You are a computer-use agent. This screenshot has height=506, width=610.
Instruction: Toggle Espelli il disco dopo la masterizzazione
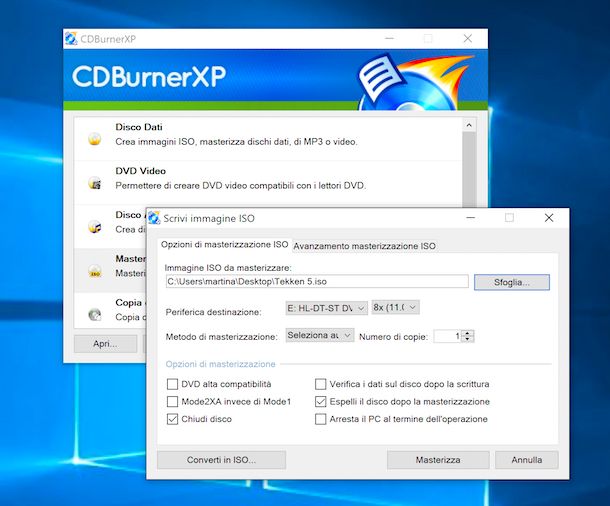pos(321,401)
